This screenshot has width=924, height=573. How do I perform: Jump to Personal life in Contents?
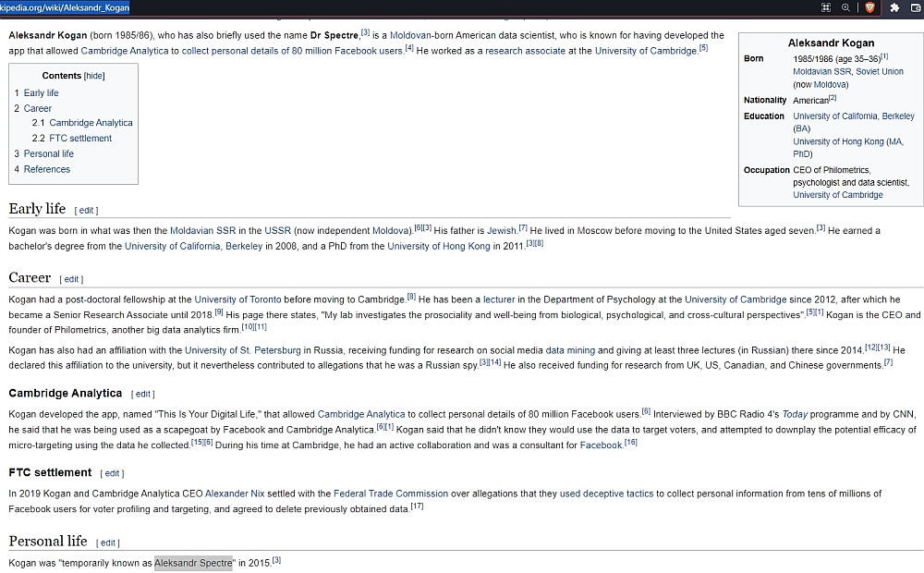49,153
